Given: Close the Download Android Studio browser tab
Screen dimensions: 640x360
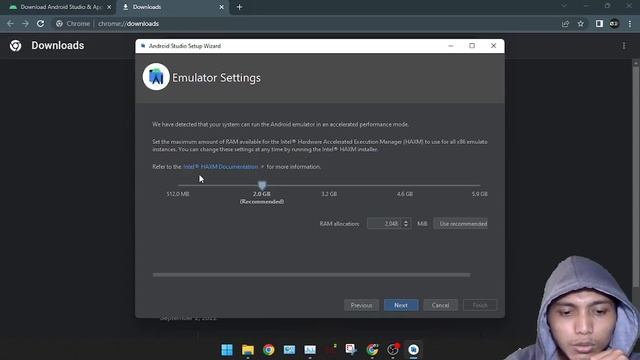Looking at the screenshot, I should (x=109, y=7).
